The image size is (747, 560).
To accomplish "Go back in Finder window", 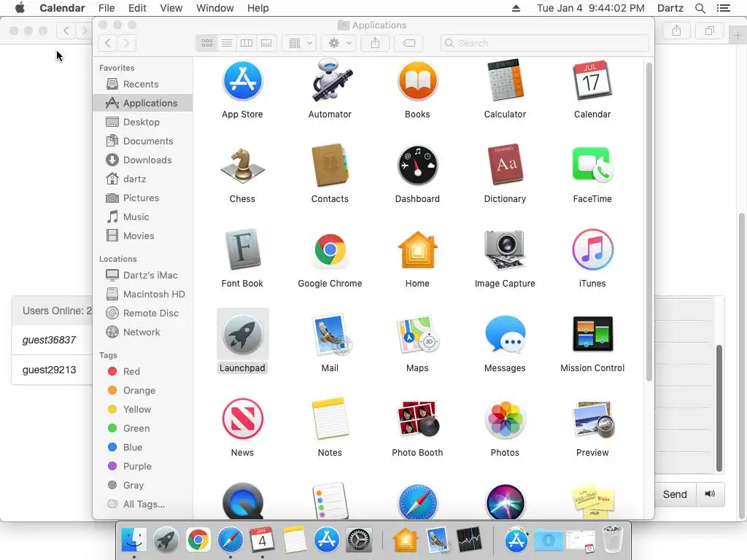I will tap(108, 43).
